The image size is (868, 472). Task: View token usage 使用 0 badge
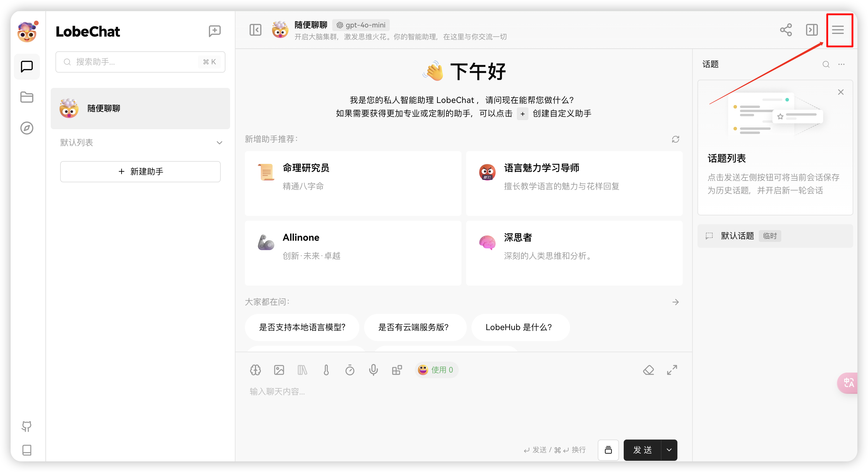pyautogui.click(x=436, y=370)
